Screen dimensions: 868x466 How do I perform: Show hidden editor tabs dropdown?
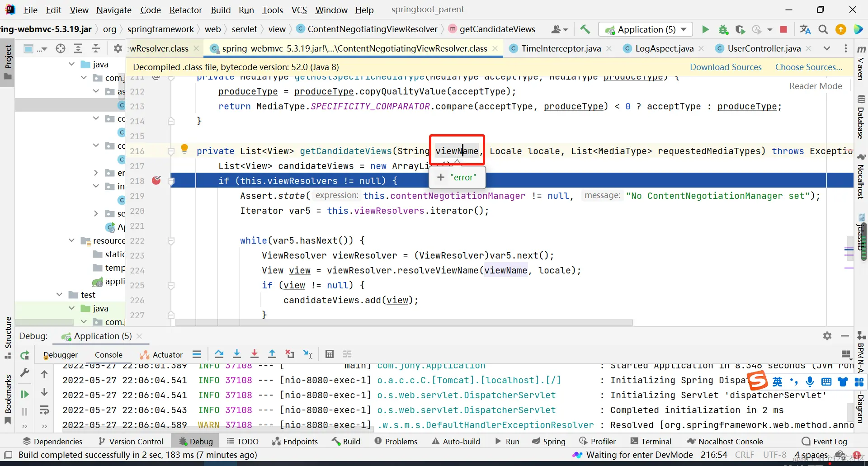(827, 48)
